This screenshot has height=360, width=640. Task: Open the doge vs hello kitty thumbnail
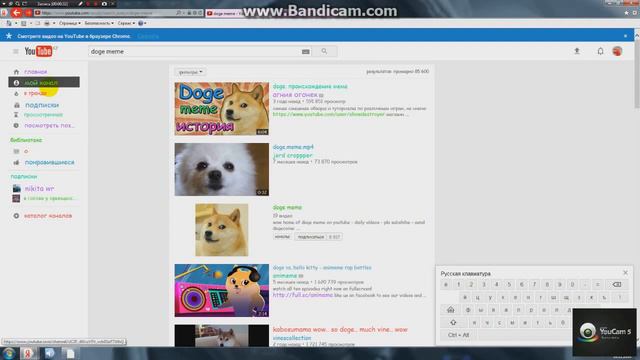[x=222, y=290]
